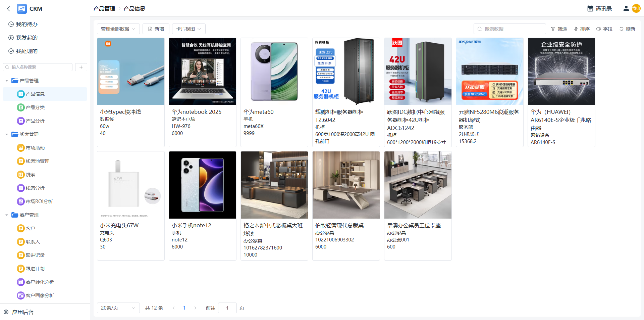Image resolution: width=644 pixels, height=320 pixels.
Task: Collapse the 产品管理 folder
Action: point(7,81)
